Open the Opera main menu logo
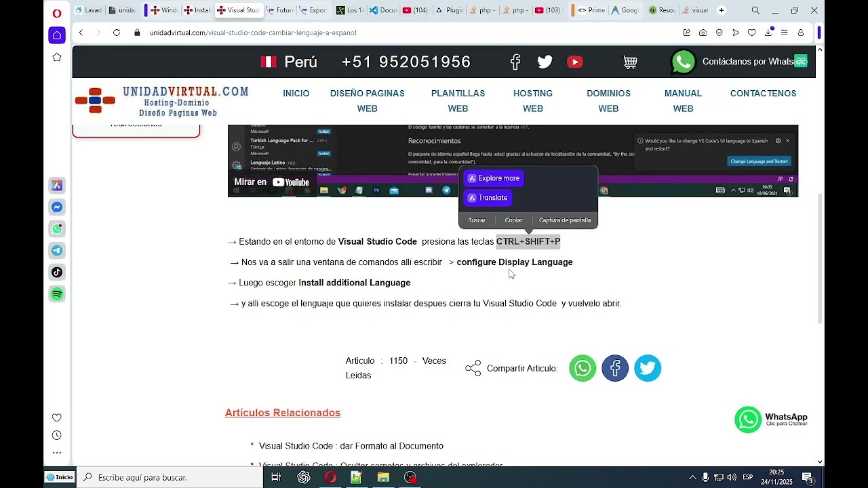The width and height of the screenshot is (868, 488). (x=57, y=13)
